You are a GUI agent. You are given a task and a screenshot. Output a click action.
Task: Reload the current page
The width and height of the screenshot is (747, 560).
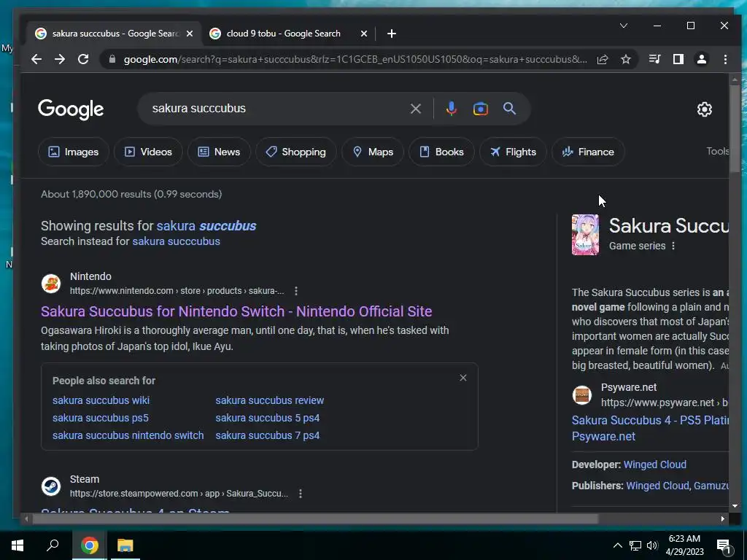pos(83,59)
